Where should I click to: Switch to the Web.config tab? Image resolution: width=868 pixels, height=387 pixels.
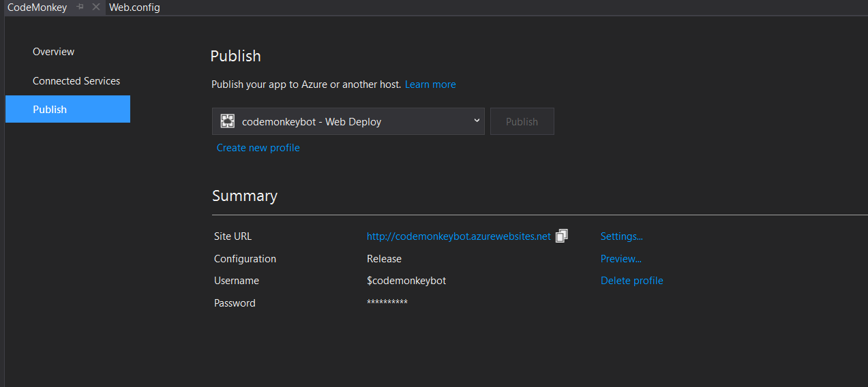(134, 7)
